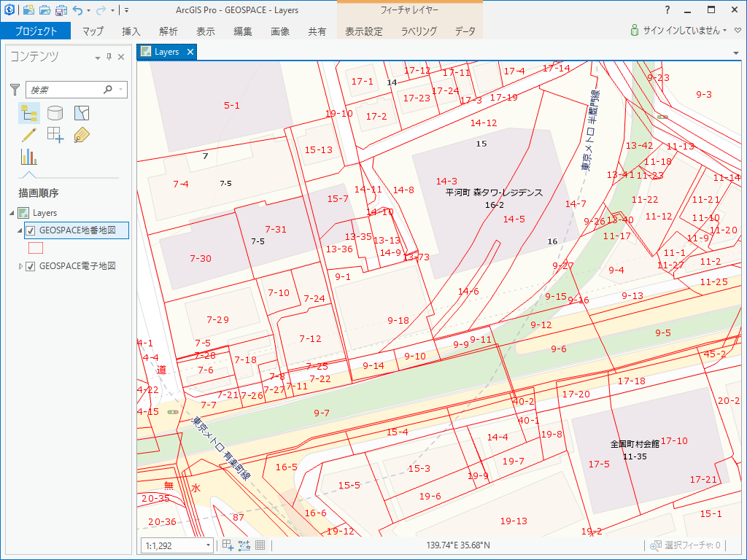Select the GEOSPACE地番地図 layer name
Image resolution: width=747 pixels, height=560 pixels.
(x=77, y=230)
